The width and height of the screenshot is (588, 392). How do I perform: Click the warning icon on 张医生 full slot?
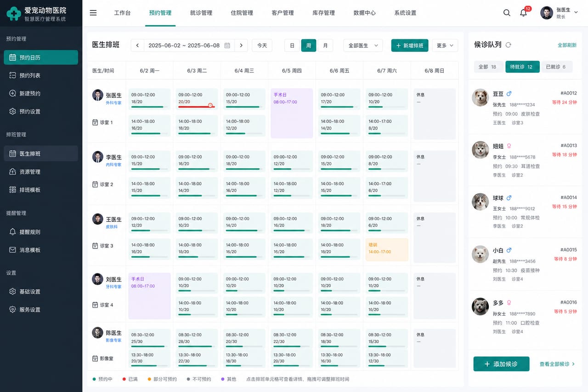[210, 105]
